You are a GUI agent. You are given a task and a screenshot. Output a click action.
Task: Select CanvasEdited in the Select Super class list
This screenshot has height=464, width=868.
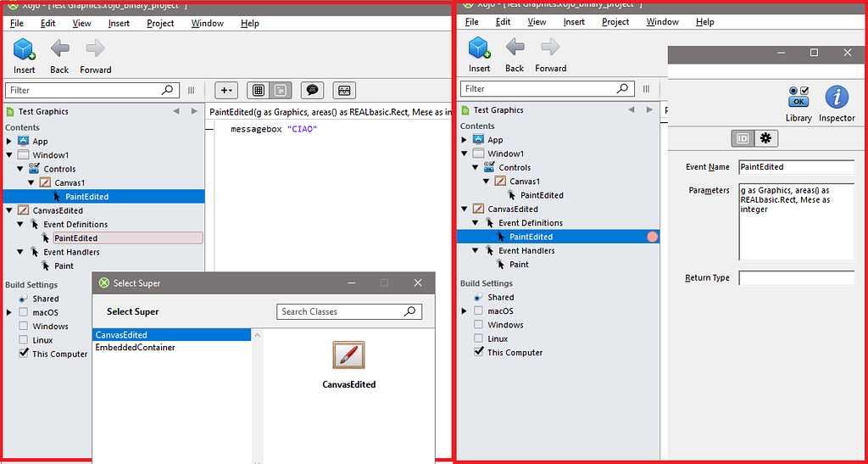[x=171, y=335]
